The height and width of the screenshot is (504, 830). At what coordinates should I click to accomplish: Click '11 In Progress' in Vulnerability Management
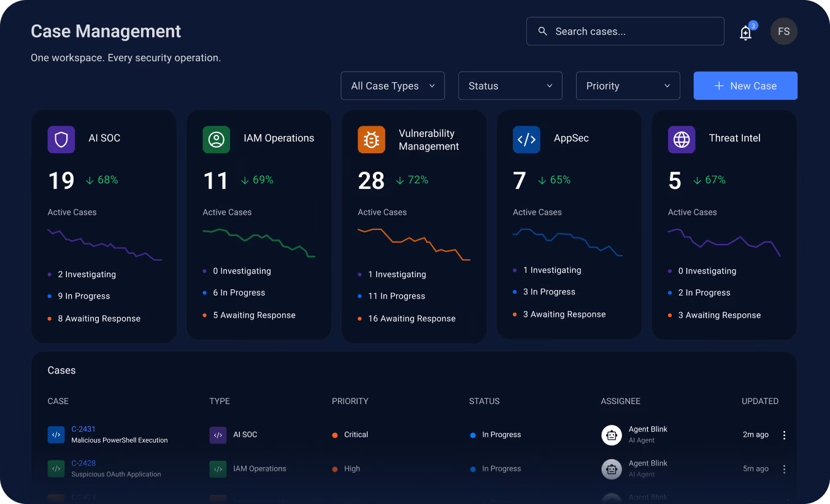coord(397,296)
